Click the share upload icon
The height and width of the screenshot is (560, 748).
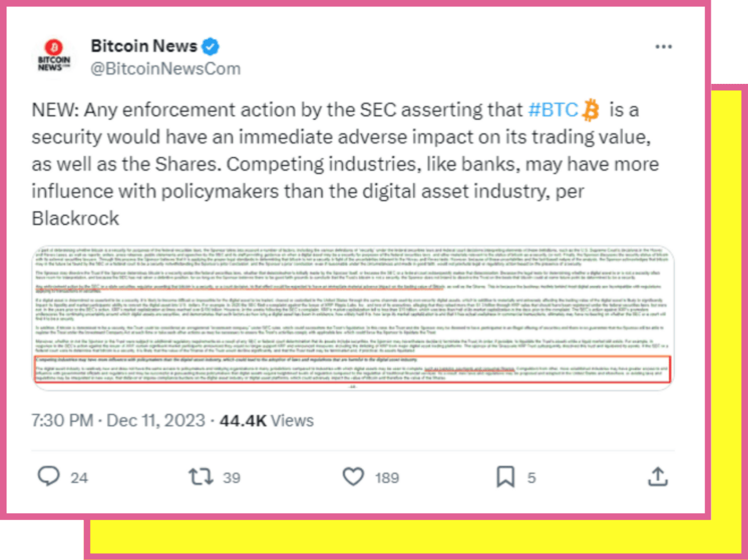(658, 477)
